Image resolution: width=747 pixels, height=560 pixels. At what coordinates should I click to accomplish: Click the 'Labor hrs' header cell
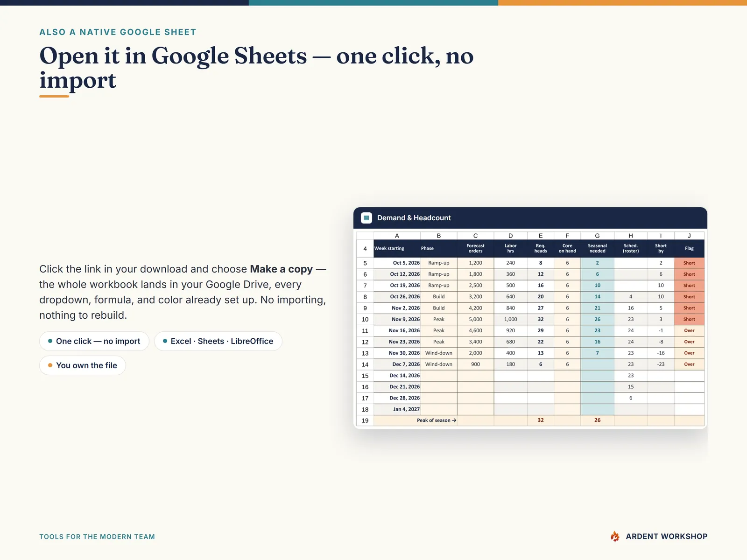click(510, 248)
